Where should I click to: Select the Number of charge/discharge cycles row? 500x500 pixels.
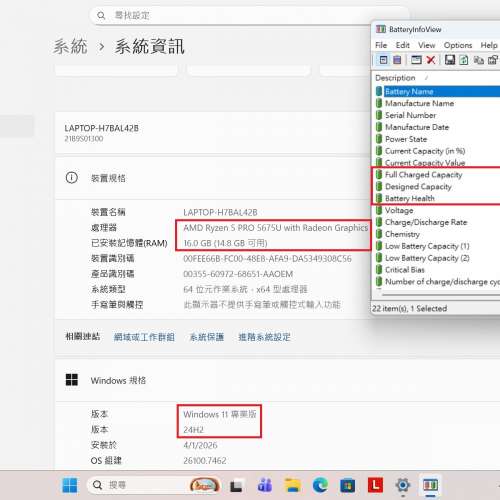pyautogui.click(x=437, y=282)
